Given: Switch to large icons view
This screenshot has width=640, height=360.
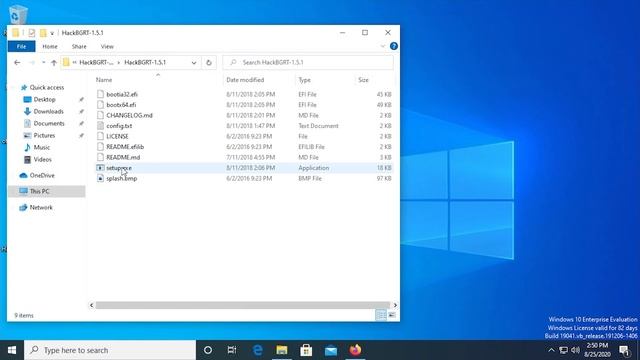Looking at the screenshot, I should tap(392, 315).
